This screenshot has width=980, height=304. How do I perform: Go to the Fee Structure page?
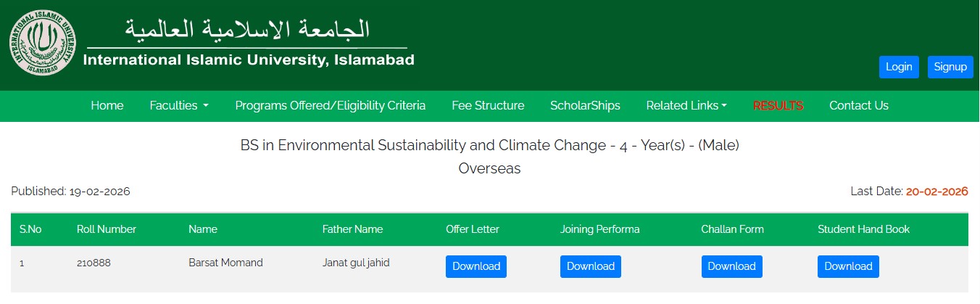tap(488, 106)
